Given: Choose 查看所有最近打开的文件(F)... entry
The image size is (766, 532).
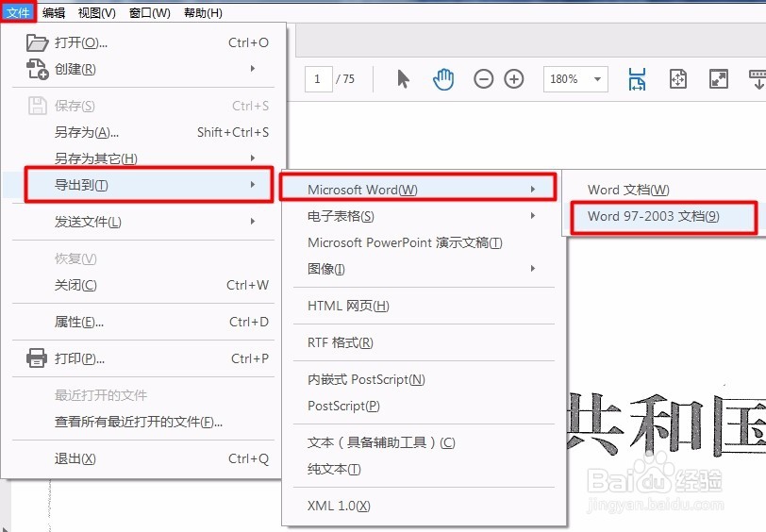Looking at the screenshot, I should tap(143, 422).
